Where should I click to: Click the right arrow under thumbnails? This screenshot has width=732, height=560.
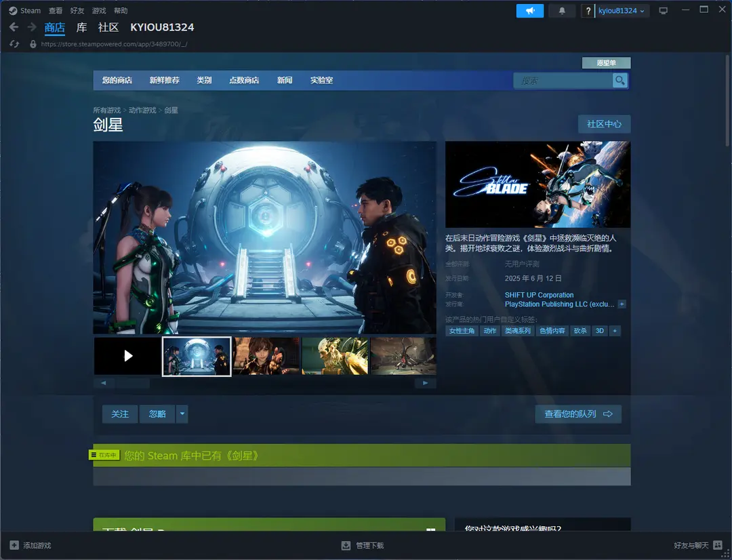click(425, 383)
